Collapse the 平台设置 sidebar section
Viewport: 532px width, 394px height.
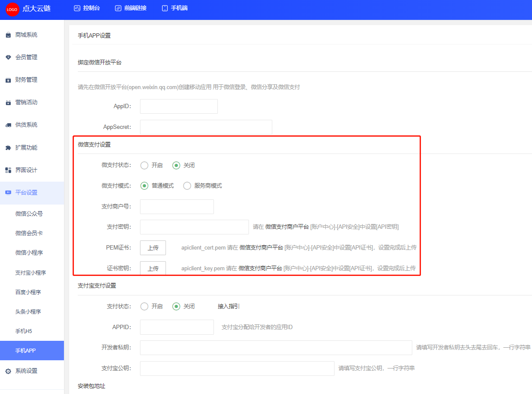click(x=32, y=193)
